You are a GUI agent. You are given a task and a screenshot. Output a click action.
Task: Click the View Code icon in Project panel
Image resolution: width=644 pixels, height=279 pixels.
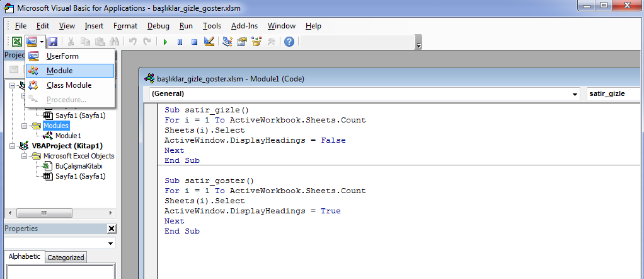click(x=14, y=69)
